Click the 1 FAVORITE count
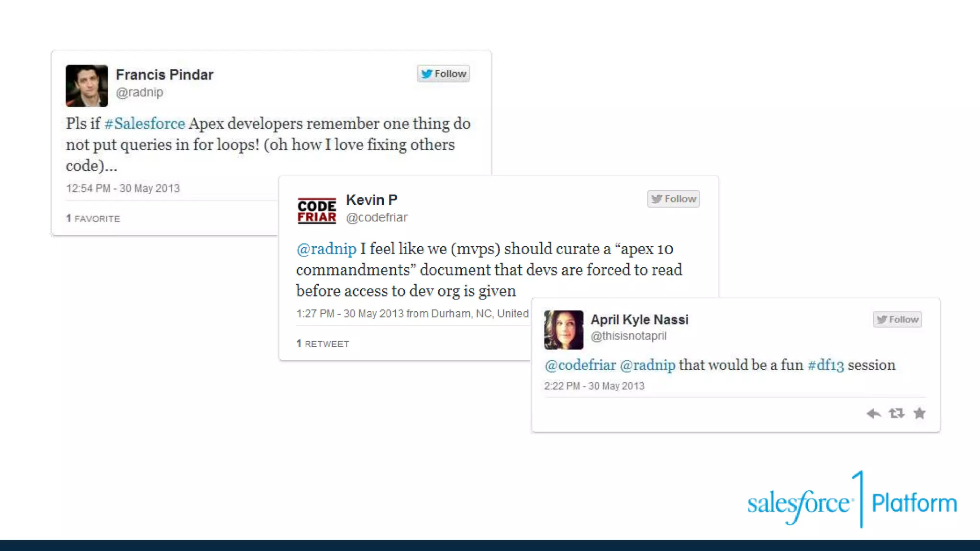The width and height of the screenshot is (980, 551). pyautogui.click(x=93, y=219)
